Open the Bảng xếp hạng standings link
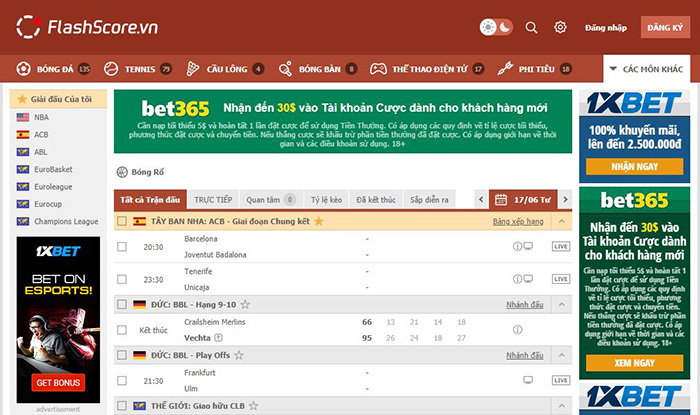 [518, 222]
